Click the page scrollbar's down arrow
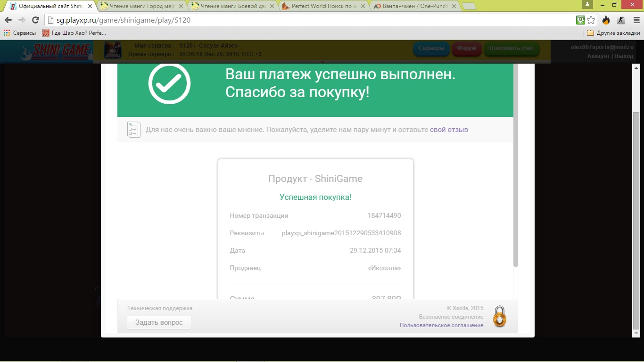 click(x=636, y=333)
